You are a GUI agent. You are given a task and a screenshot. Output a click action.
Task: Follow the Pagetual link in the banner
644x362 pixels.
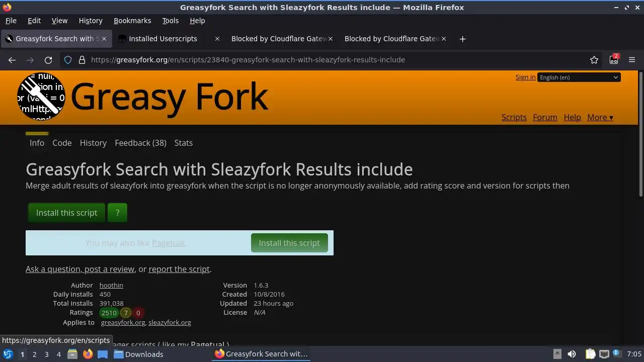(x=169, y=243)
